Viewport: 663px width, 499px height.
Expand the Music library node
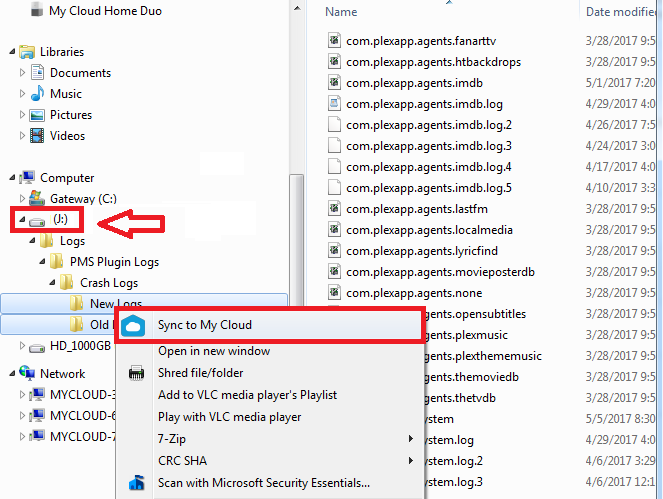coord(22,93)
